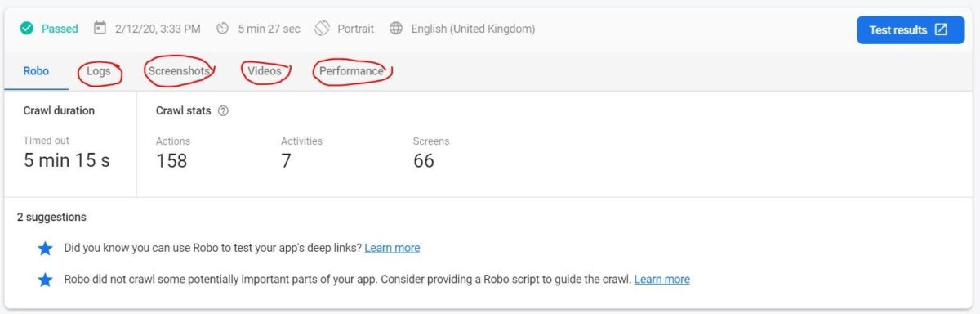The image size is (980, 314).
Task: Click the star icon for the Robo script suggestion
Action: pyautogui.click(x=45, y=280)
